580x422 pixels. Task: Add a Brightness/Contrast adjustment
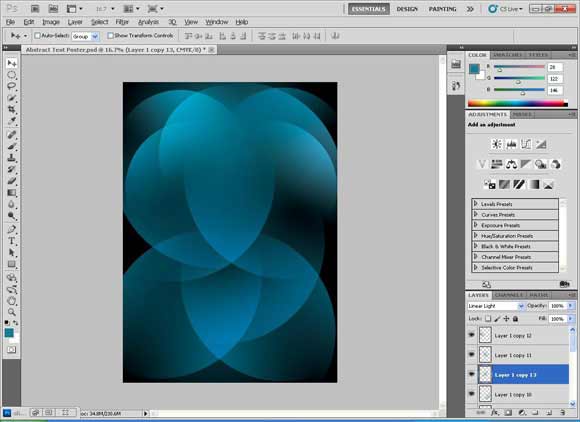coord(496,144)
